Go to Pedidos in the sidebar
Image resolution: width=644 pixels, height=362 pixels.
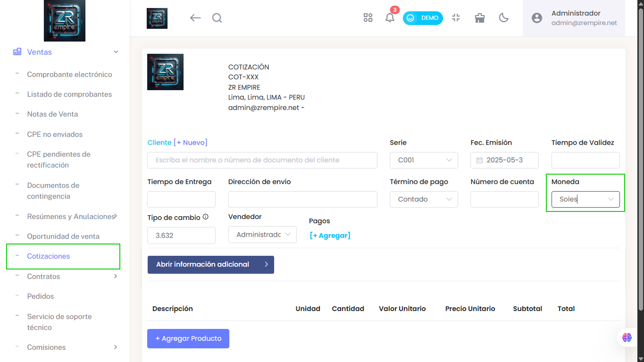(41, 296)
